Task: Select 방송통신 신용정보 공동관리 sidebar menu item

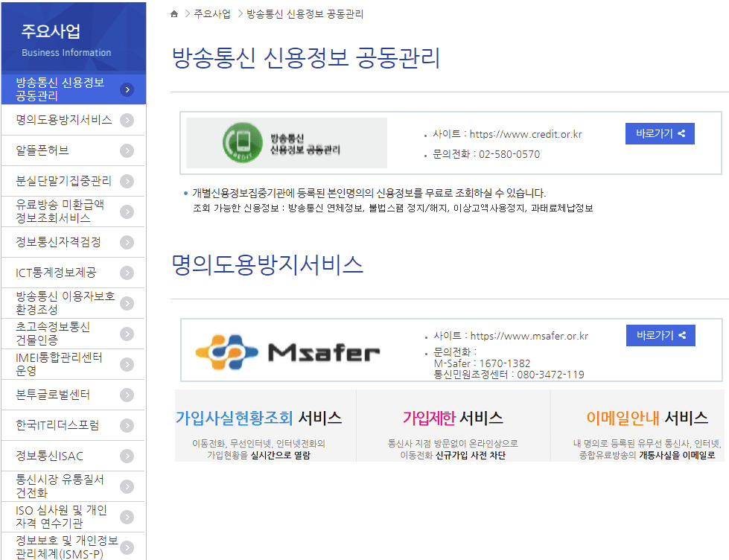Action: click(x=74, y=89)
